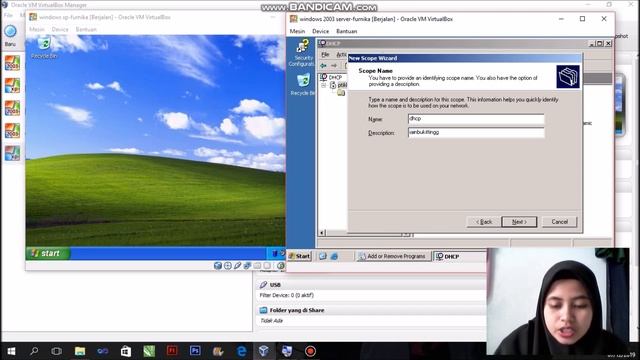Open Mesin menu in Windows XP VM window
The image size is (640, 360).
pyautogui.click(x=37, y=29)
